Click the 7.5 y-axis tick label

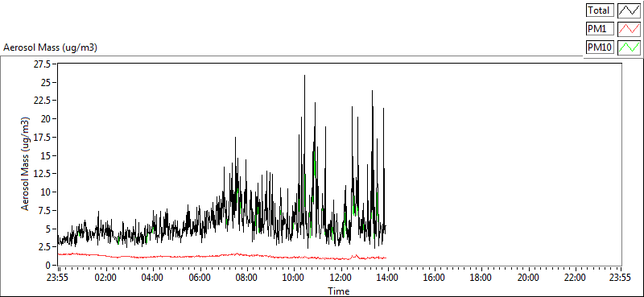(45, 210)
